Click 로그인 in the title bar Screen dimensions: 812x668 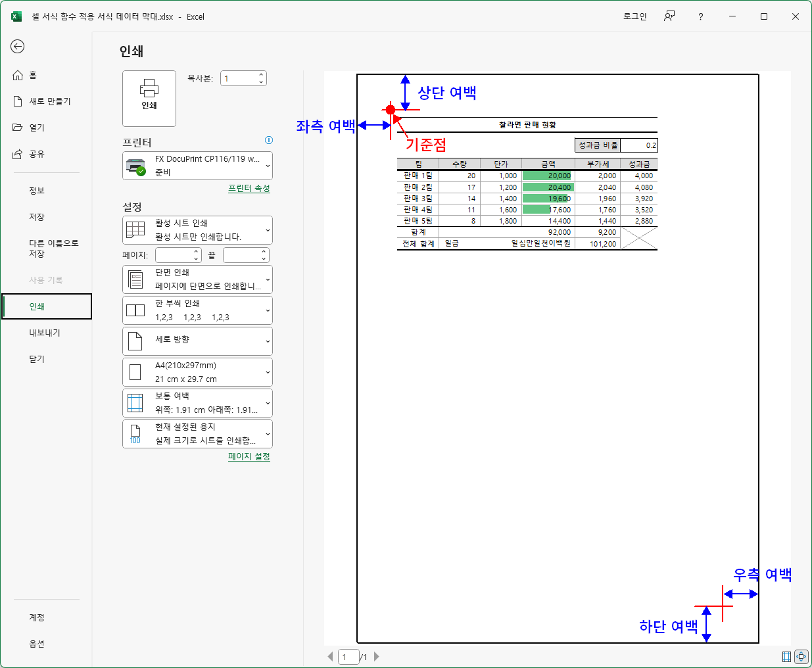tap(635, 16)
